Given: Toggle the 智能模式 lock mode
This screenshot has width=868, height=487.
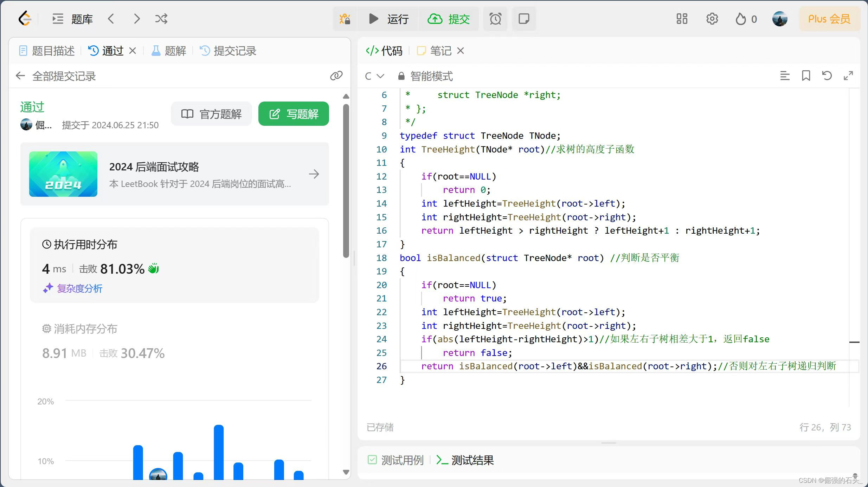Looking at the screenshot, I should [425, 76].
